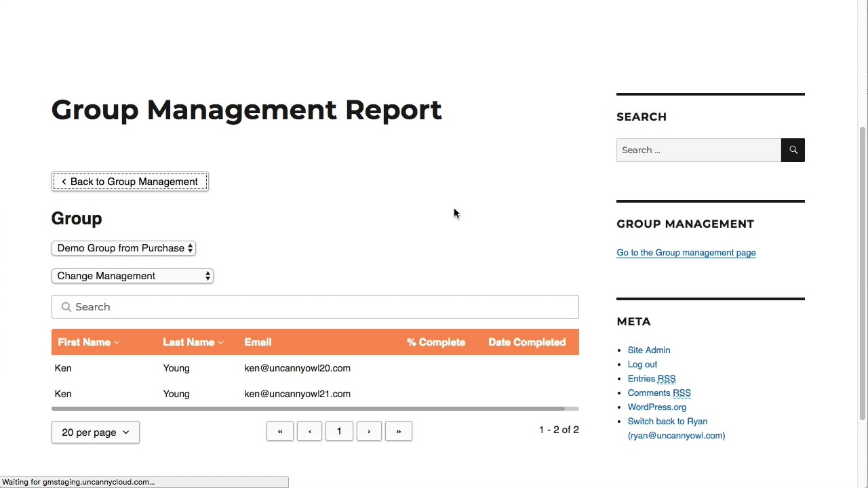Open the 20 per page dropdown
This screenshot has height=488, width=868.
click(x=96, y=432)
